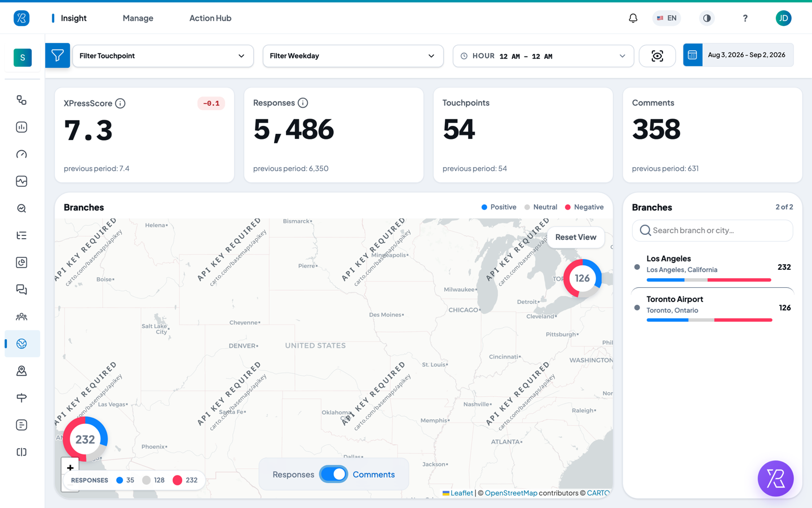Open the chat bubbles sidebar icon
The image size is (812, 508).
[21, 290]
